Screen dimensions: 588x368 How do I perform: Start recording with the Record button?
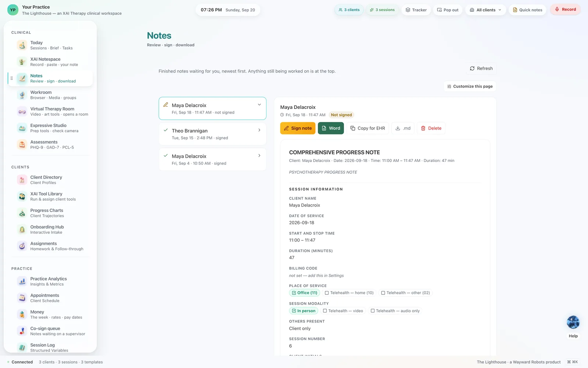(x=565, y=10)
